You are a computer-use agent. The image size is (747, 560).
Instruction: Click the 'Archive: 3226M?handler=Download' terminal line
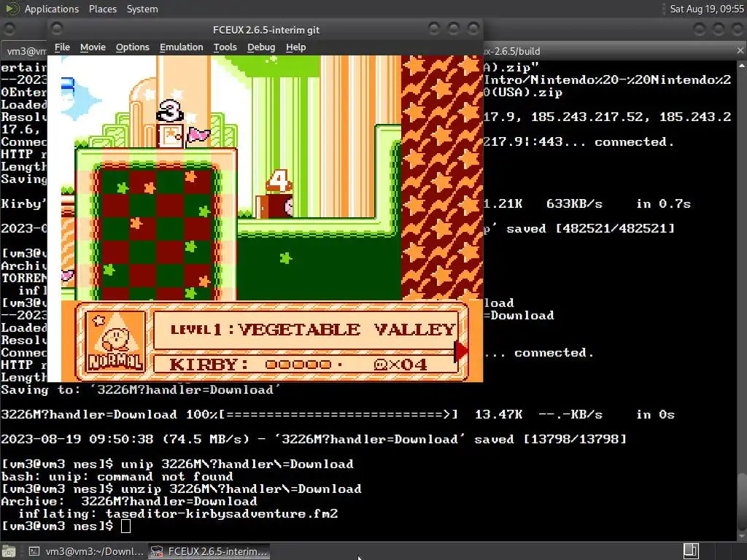(x=129, y=502)
